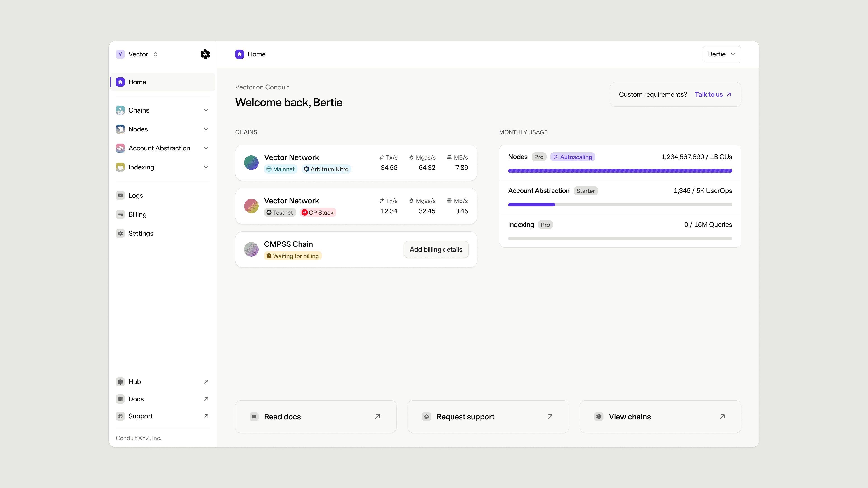Viewport: 868px width, 488px height.
Task: Click the Indexing sidebar icon
Action: point(120,167)
